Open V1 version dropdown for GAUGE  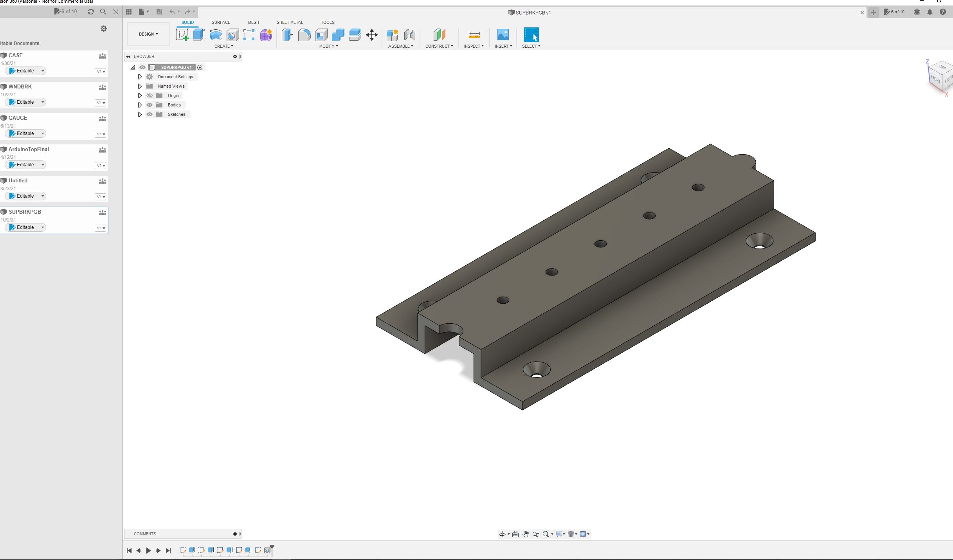tap(101, 134)
